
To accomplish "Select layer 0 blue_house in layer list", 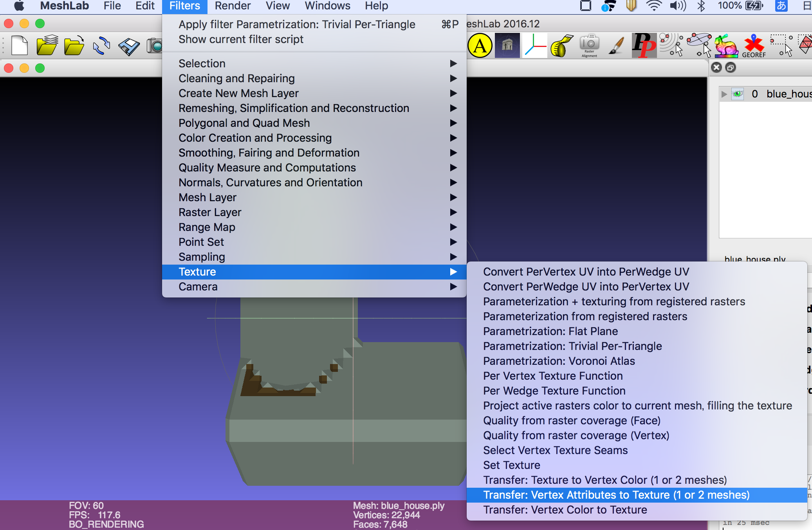I will [x=766, y=94].
